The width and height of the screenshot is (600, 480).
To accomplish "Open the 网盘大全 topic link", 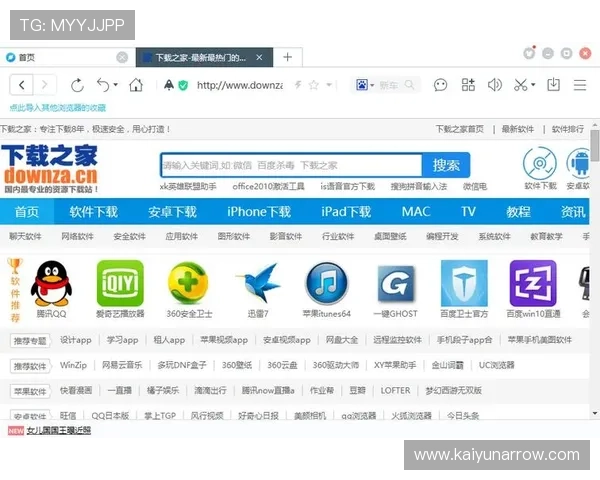I will pos(342,340).
